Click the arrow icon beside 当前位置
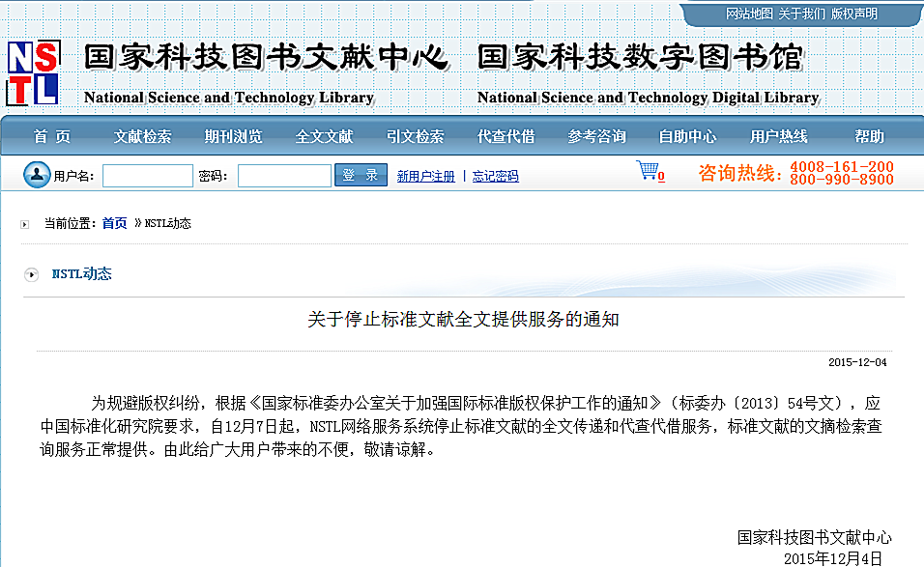Image resolution: width=924 pixels, height=567 pixels. [x=25, y=224]
